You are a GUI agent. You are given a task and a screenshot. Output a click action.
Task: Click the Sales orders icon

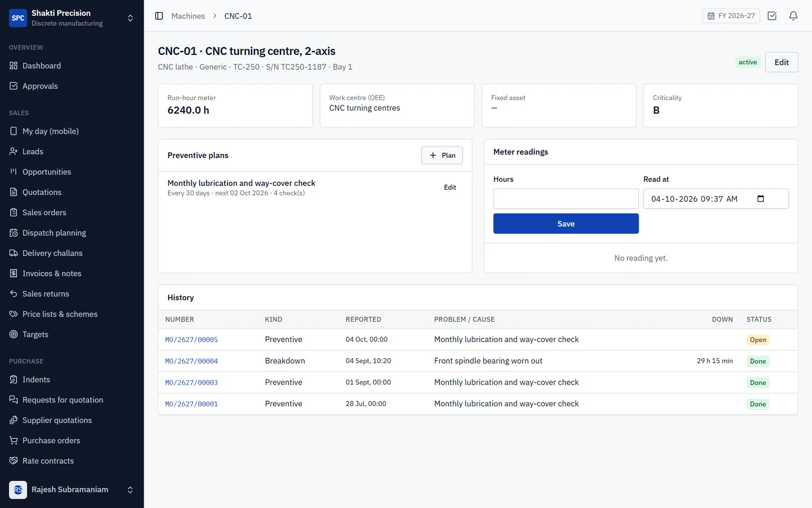[14, 212]
